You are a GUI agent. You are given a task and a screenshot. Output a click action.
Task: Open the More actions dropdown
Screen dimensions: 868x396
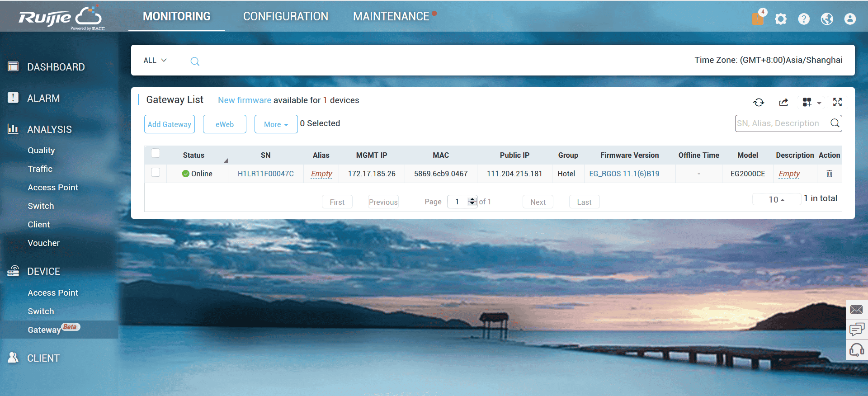pyautogui.click(x=276, y=124)
